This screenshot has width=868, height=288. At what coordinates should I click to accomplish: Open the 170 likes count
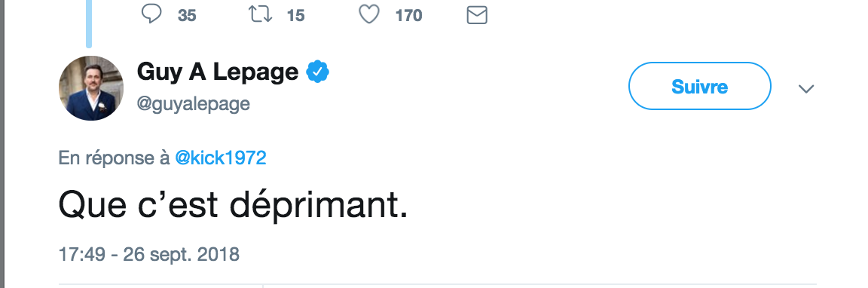[x=408, y=16]
